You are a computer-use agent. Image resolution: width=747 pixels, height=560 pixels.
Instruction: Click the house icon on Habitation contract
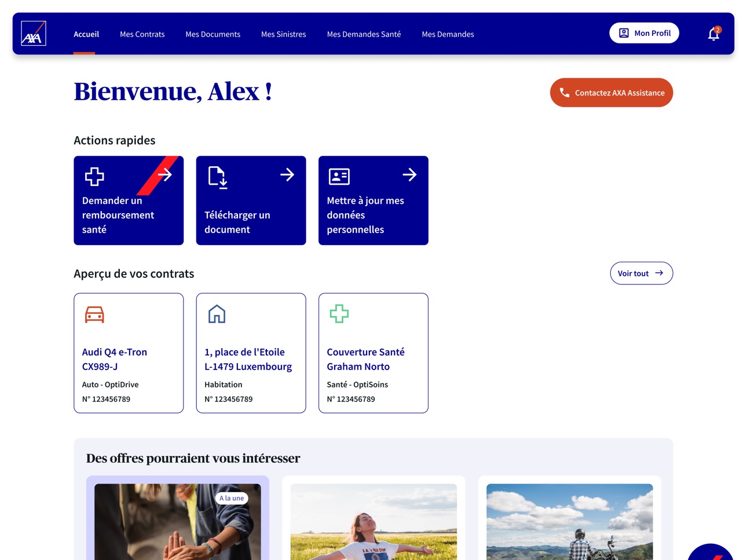click(217, 314)
